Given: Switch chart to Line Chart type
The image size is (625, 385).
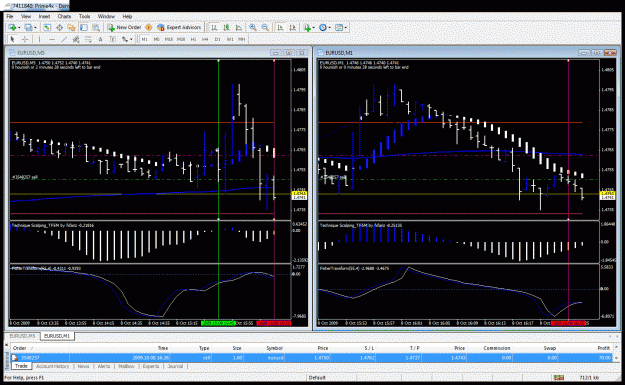Looking at the screenshot, I should pyautogui.click(x=238, y=28).
